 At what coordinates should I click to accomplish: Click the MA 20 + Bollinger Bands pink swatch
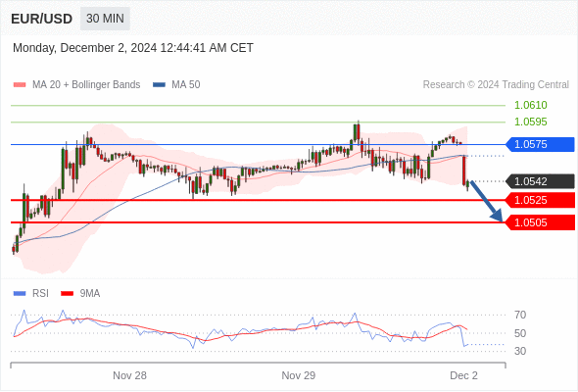20,85
